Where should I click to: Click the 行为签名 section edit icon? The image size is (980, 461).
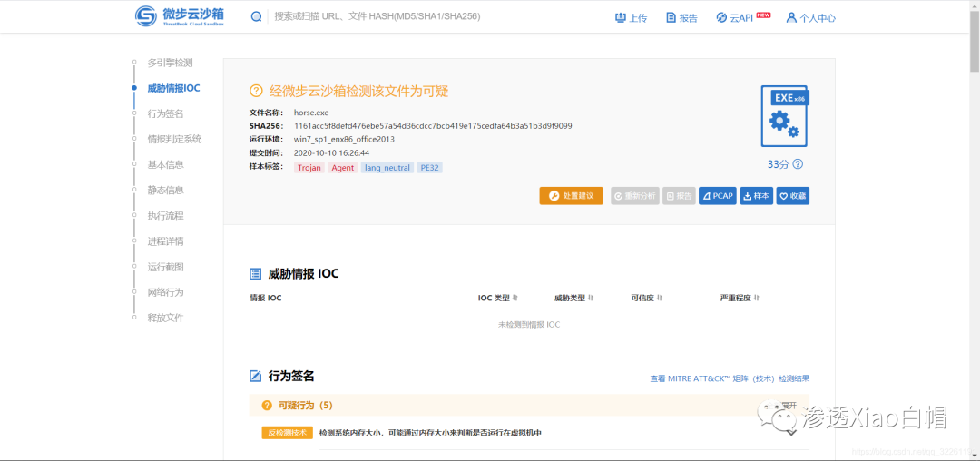click(x=255, y=376)
